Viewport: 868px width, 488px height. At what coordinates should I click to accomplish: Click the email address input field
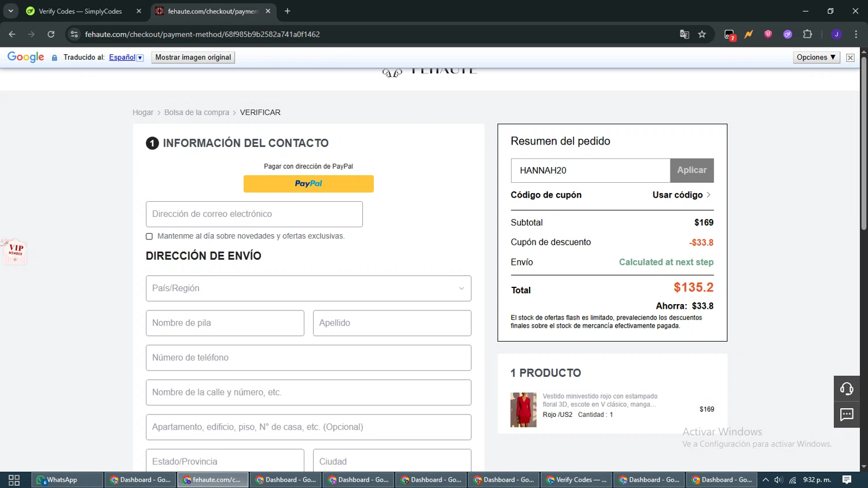coord(254,214)
